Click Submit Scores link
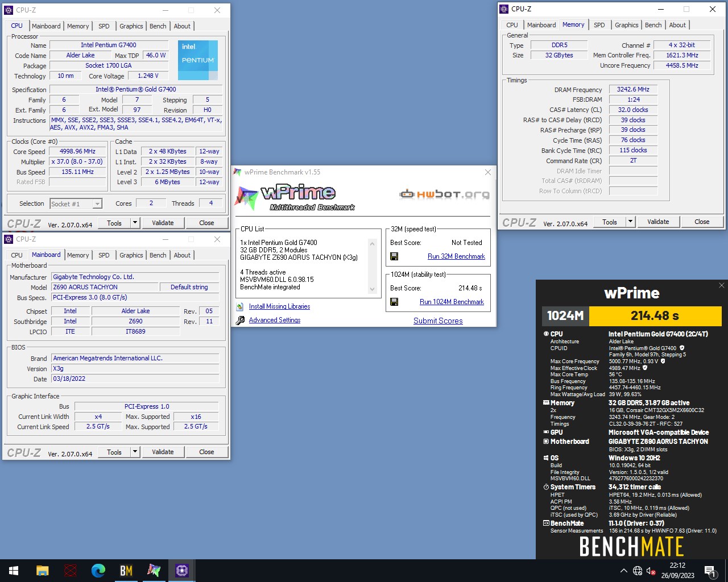This screenshot has height=582, width=728. coord(438,321)
